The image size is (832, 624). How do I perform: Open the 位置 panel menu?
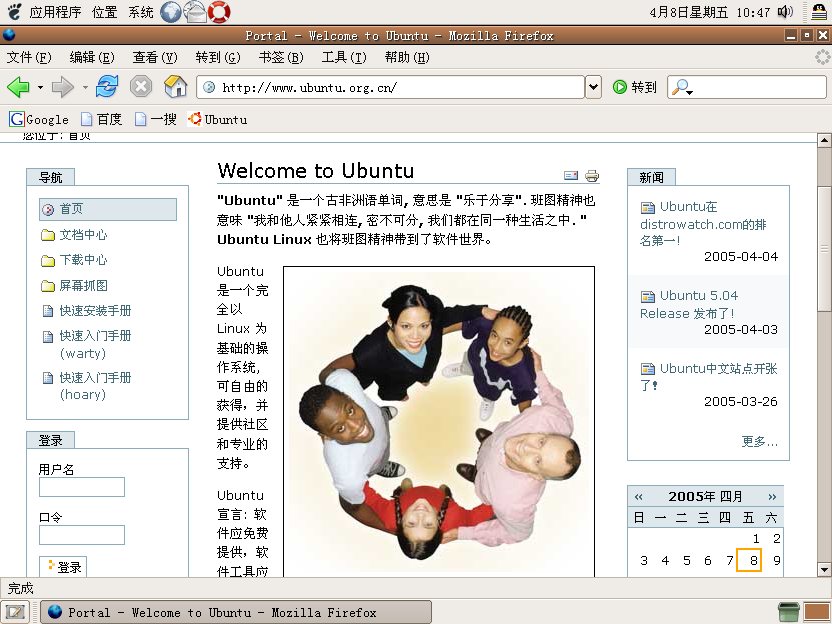pyautogui.click(x=105, y=12)
